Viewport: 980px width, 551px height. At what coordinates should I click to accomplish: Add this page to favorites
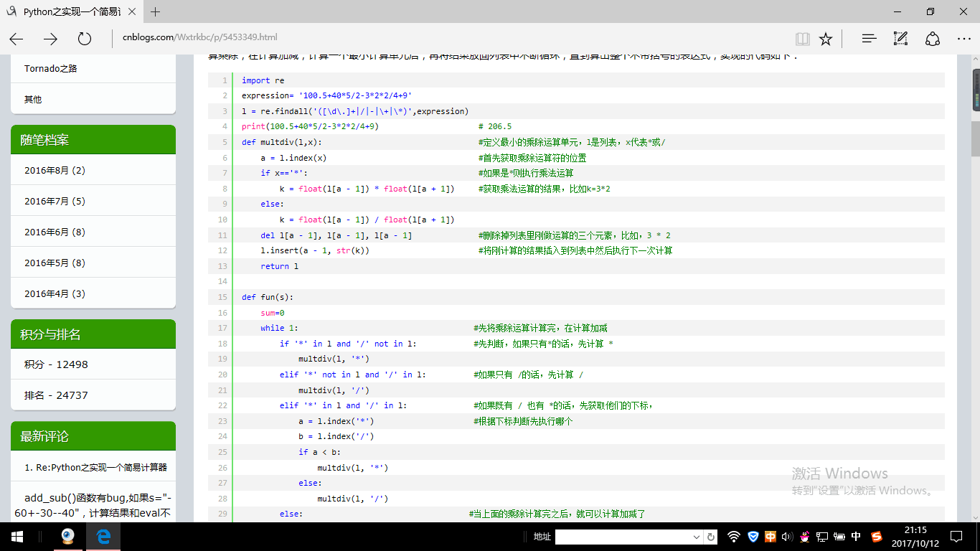[826, 39]
